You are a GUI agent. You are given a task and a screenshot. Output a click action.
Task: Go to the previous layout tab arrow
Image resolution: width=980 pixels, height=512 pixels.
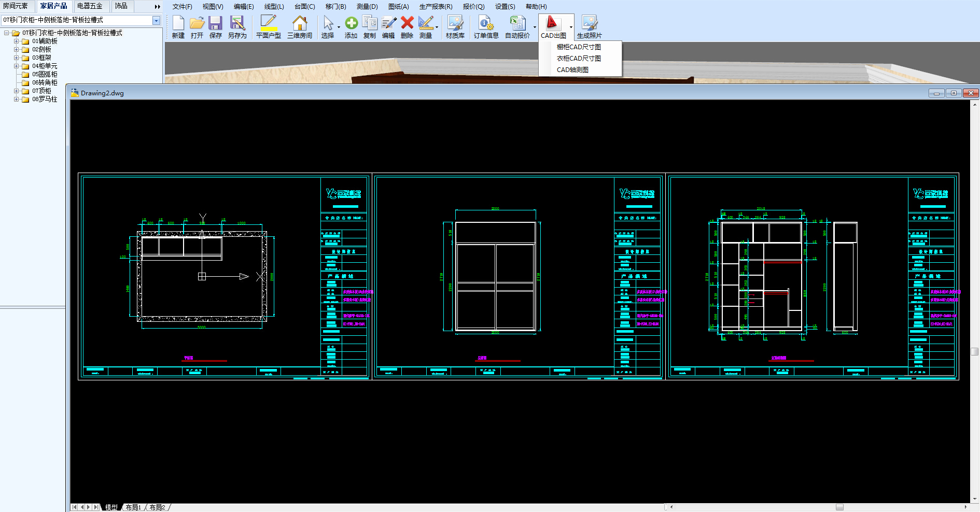[x=82, y=507]
